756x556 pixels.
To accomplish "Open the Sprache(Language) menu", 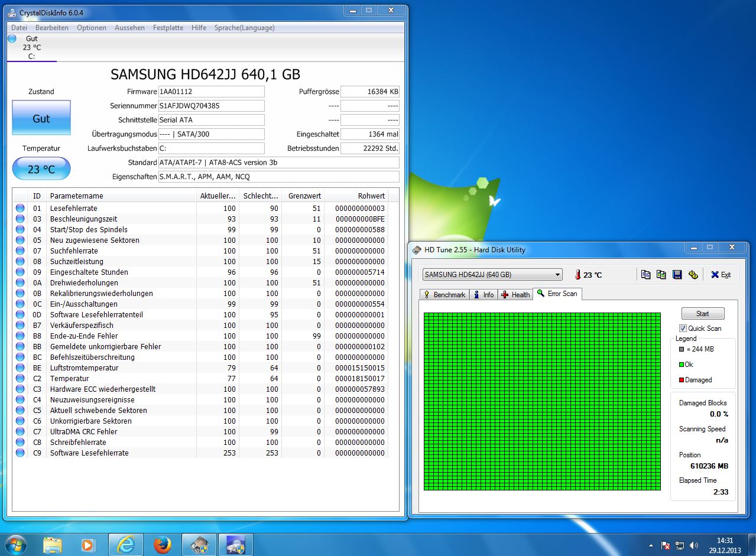I will tap(244, 28).
